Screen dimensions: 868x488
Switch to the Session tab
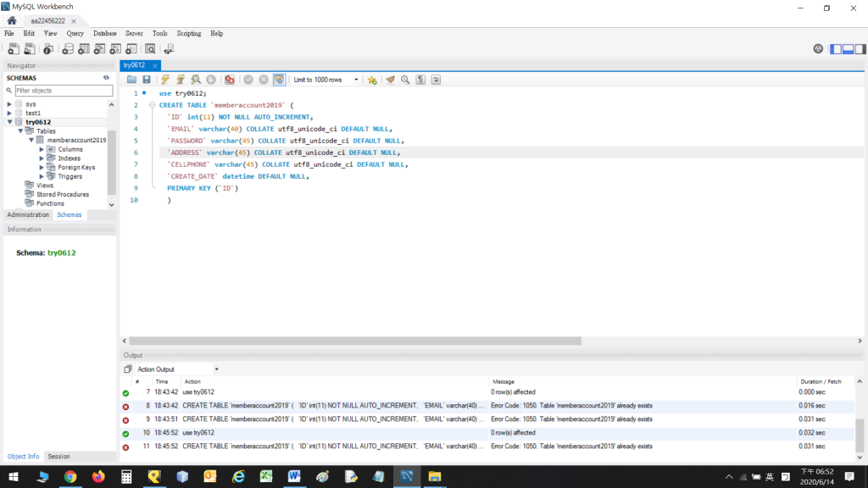click(x=58, y=457)
